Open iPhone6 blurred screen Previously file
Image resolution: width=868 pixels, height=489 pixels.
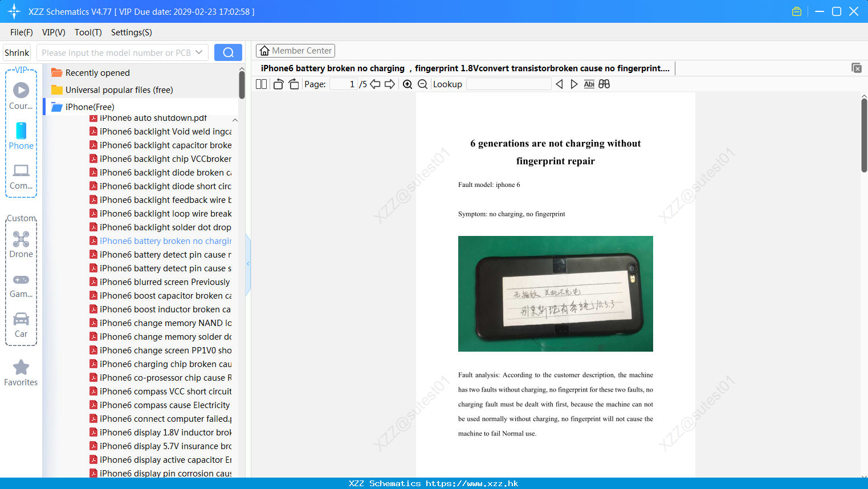[160, 282]
